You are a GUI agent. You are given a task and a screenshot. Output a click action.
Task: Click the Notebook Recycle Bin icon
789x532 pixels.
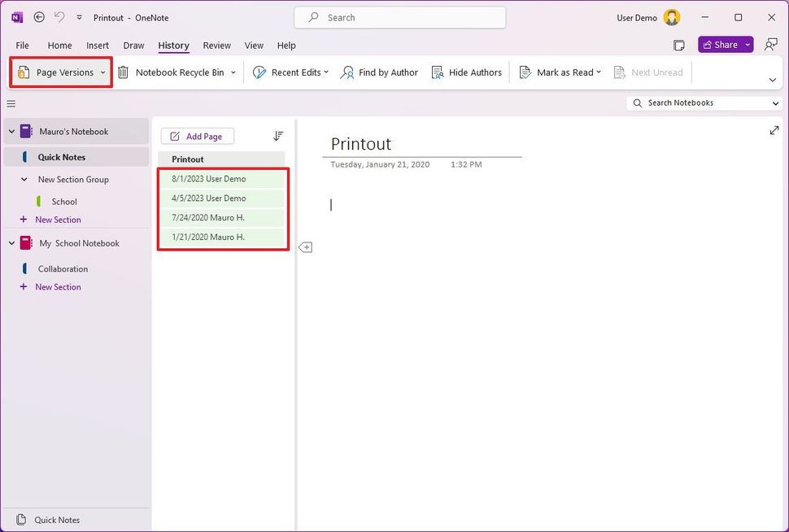[123, 72]
